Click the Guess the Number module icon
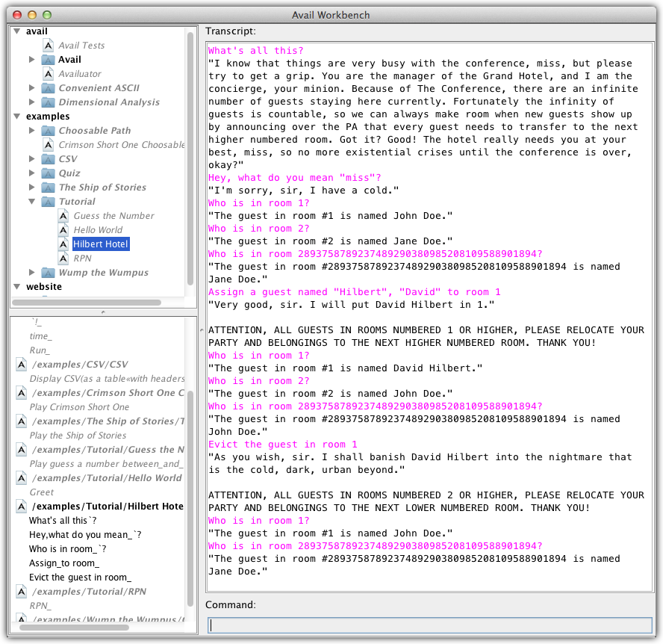 (x=63, y=216)
